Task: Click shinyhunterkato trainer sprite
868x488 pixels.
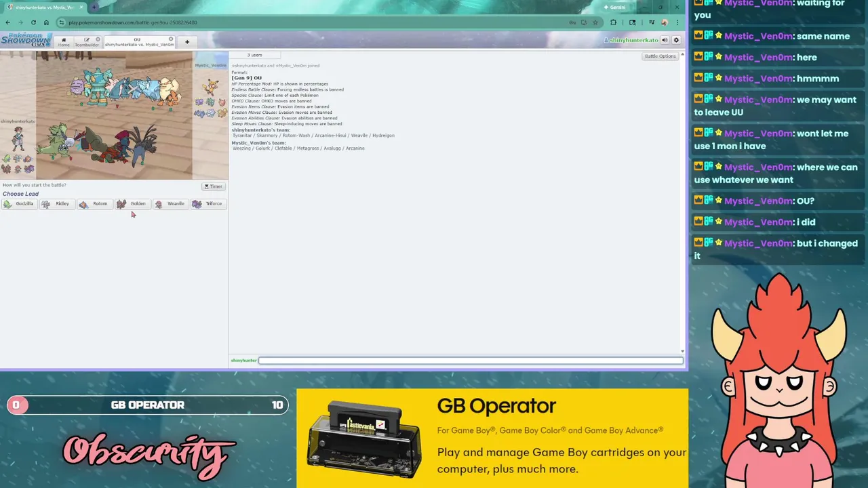Action: coord(18,139)
